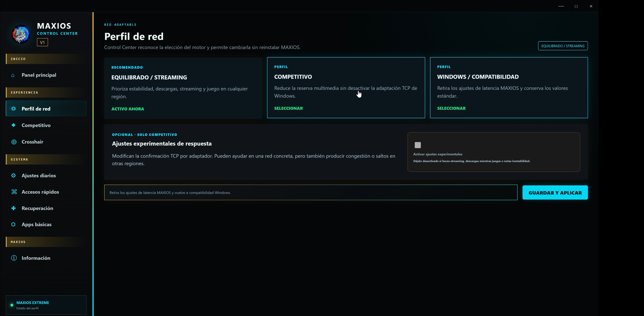The height and width of the screenshot is (316, 644).
Task: Click the plus icon beside Recuperación
Action: 14,208
